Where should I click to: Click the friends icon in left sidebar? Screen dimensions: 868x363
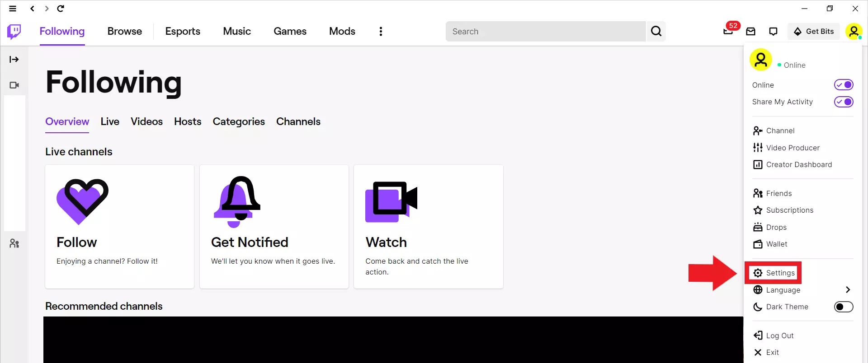[x=14, y=244]
